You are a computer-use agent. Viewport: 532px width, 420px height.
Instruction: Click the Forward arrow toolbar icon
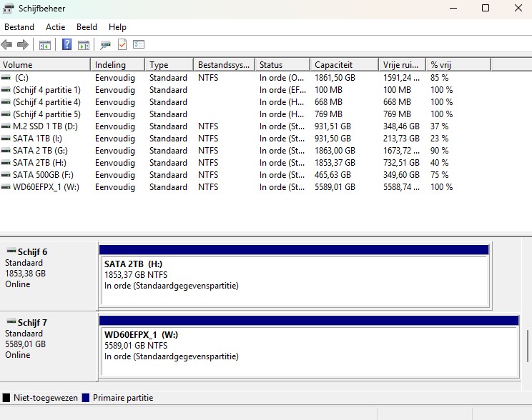(23, 44)
